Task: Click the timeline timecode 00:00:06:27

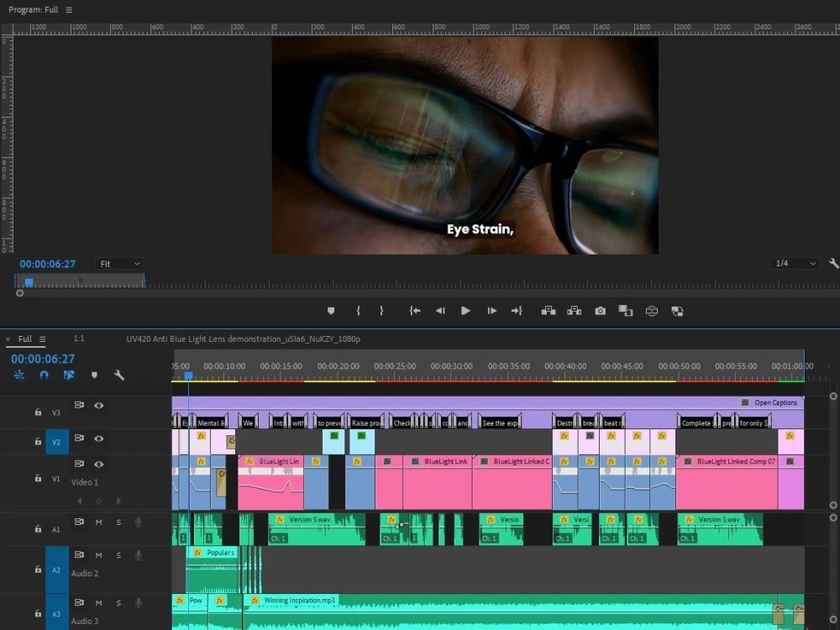Action: 43,359
